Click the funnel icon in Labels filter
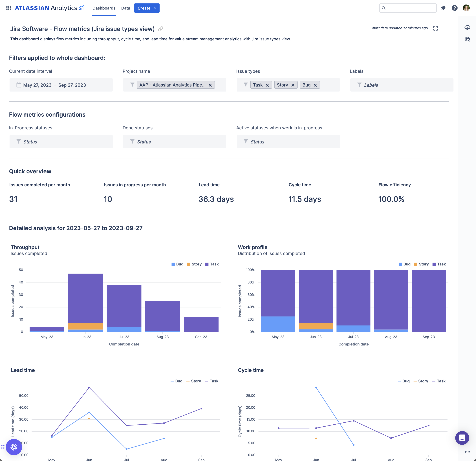 (x=359, y=85)
